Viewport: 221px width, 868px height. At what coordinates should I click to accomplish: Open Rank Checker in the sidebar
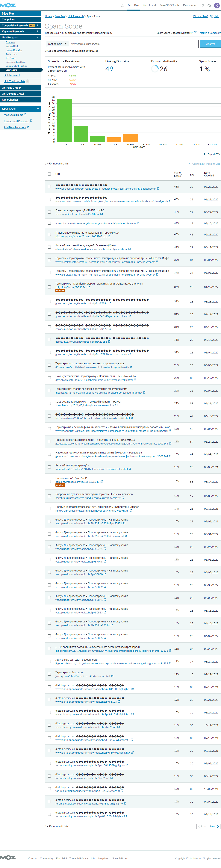[21, 100]
